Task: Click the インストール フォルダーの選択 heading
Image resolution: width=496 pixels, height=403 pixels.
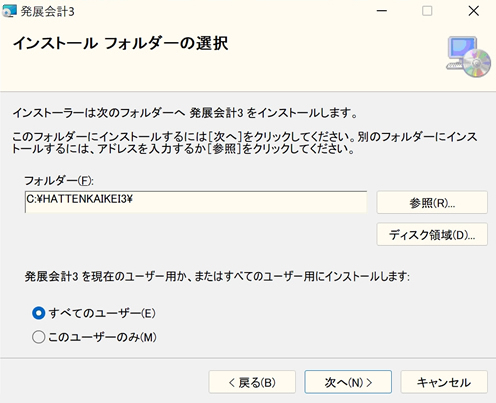Action: pyautogui.click(x=121, y=44)
